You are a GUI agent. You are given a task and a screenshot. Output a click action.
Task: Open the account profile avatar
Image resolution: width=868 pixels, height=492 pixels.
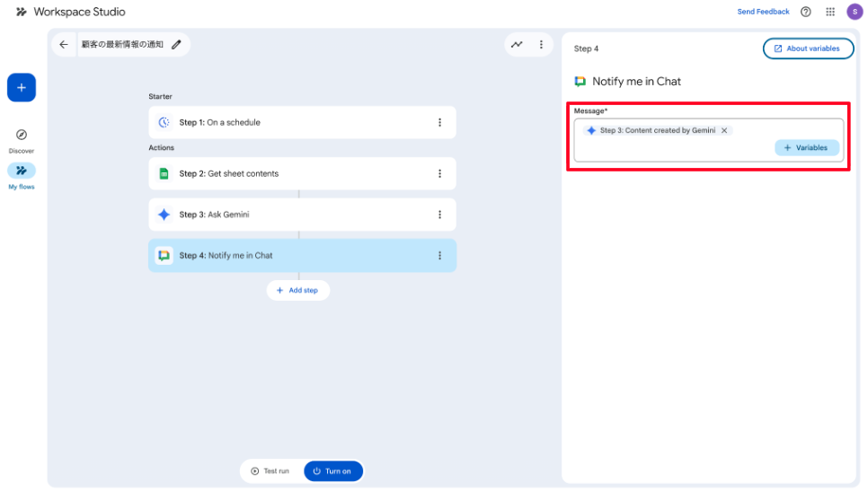[854, 12]
